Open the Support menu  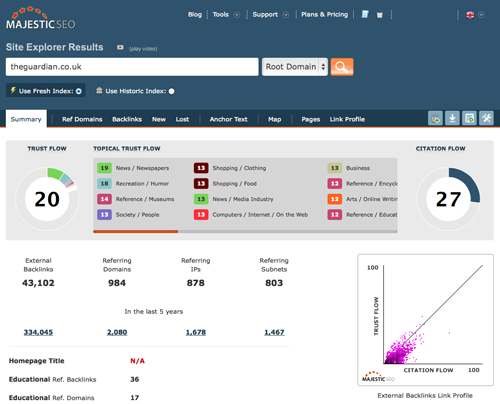[265, 14]
